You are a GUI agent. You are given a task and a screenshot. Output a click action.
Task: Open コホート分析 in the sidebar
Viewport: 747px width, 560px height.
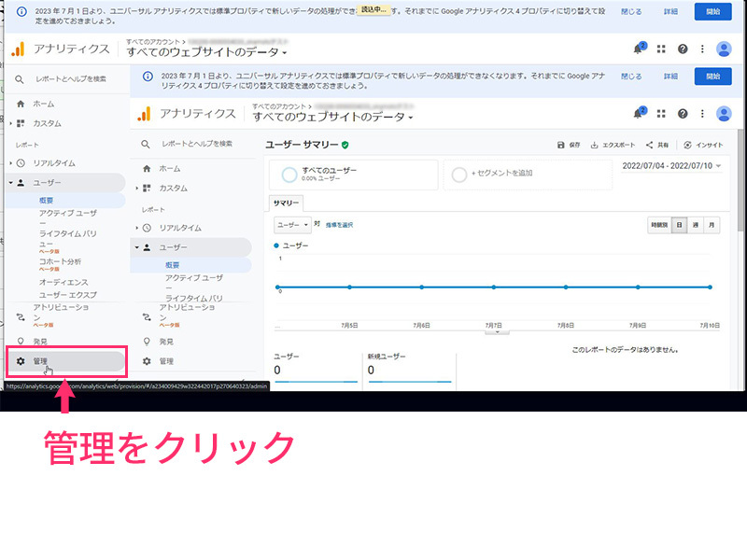click(x=60, y=261)
